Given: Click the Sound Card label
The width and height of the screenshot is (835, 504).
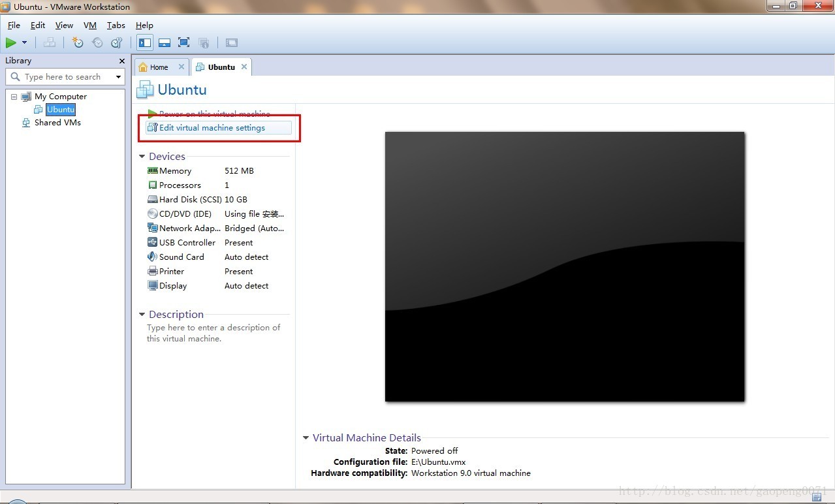Looking at the screenshot, I should point(181,257).
